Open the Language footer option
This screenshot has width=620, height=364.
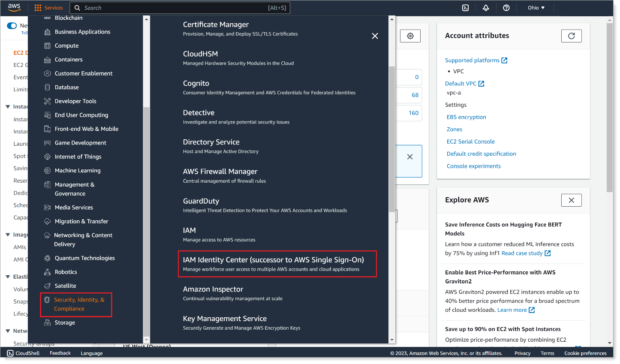coord(92,353)
